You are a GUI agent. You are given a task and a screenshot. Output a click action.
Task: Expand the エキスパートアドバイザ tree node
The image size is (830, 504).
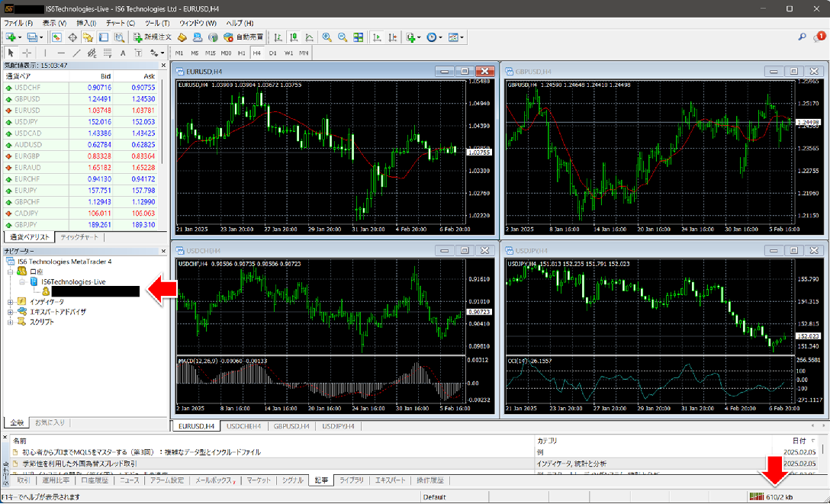(x=10, y=312)
